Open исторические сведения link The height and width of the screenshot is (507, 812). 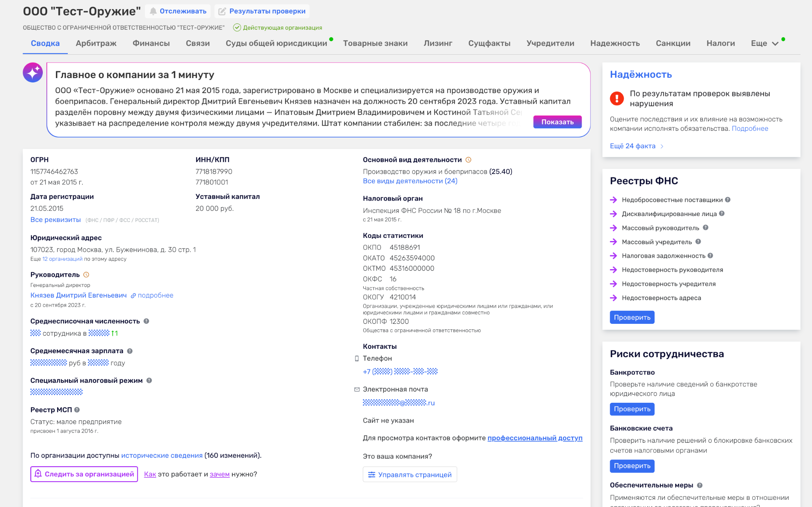162,455
